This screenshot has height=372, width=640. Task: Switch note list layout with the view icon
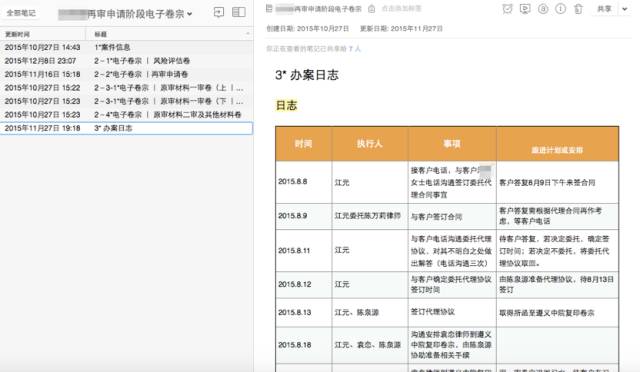pyautogui.click(x=239, y=12)
